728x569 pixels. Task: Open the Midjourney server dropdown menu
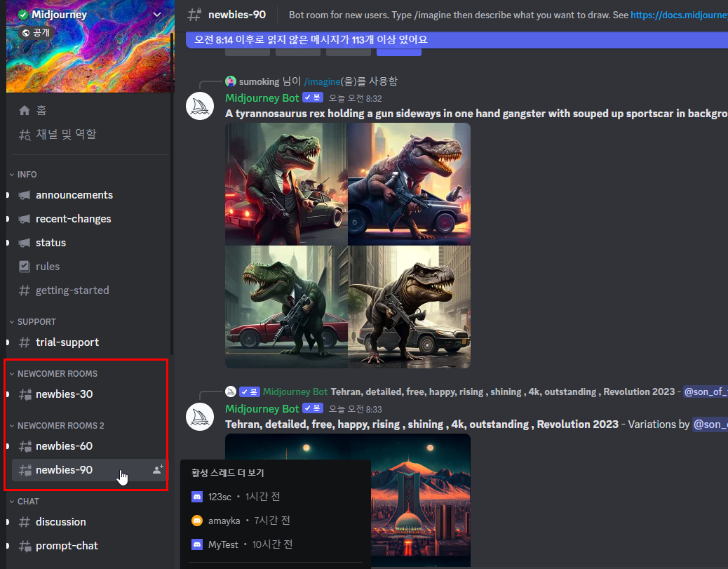pyautogui.click(x=157, y=15)
